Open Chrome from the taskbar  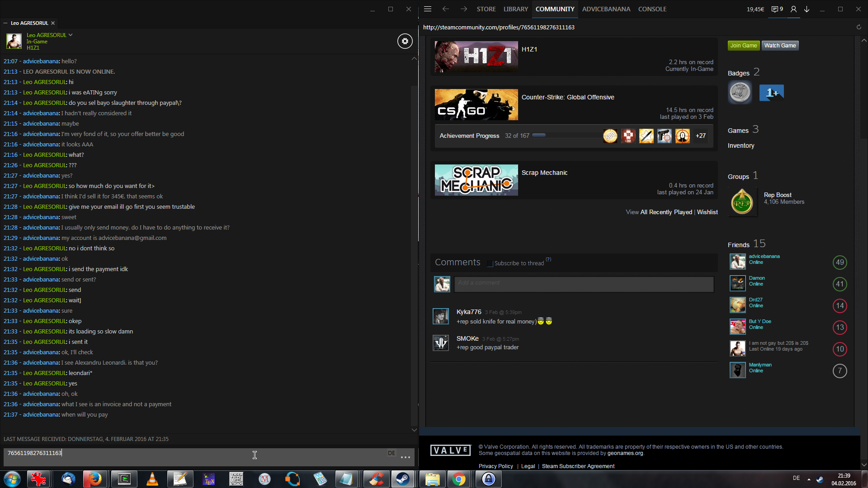pos(459,479)
